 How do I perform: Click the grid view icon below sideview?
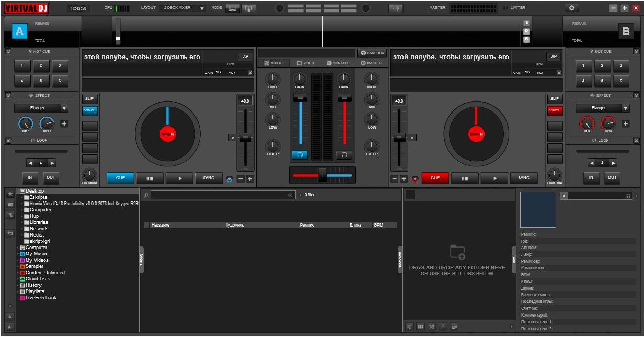pos(421,327)
